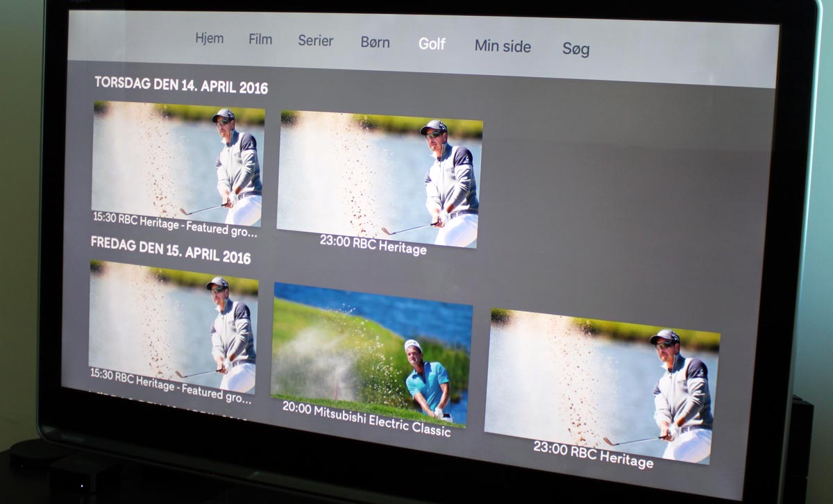Select the 20:00 Mitsubishi Electric Classic title
This screenshot has width=833, height=504.
367,419
